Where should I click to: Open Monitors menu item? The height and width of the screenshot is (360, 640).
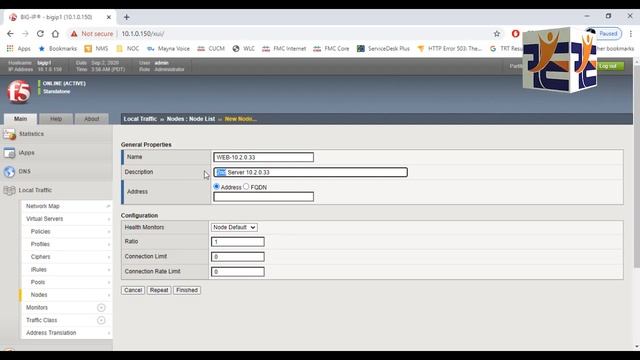point(37,307)
